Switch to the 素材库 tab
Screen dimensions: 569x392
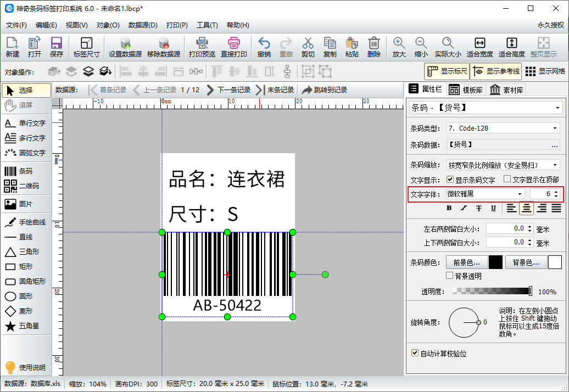[506, 89]
